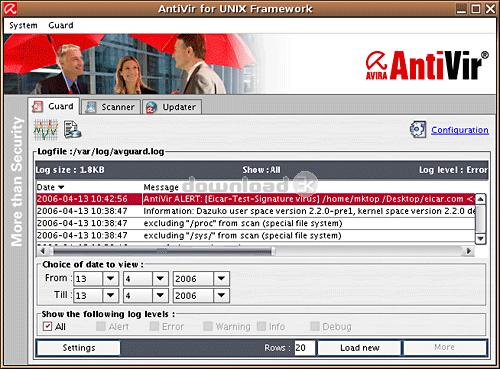Screen dimensions: 500x369
Task: Click the Rows input field
Action: pyautogui.click(x=304, y=348)
